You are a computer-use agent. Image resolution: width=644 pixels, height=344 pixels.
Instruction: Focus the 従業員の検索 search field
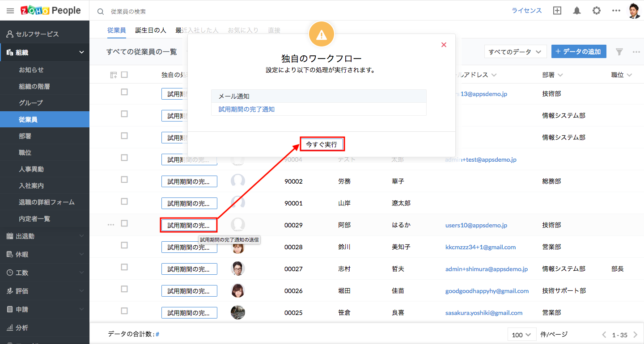[x=179, y=11]
